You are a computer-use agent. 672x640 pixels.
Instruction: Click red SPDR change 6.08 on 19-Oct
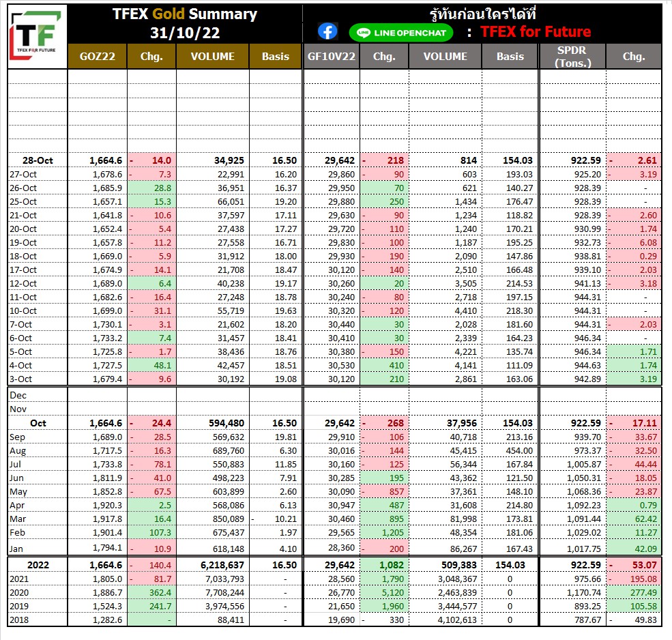coord(648,243)
